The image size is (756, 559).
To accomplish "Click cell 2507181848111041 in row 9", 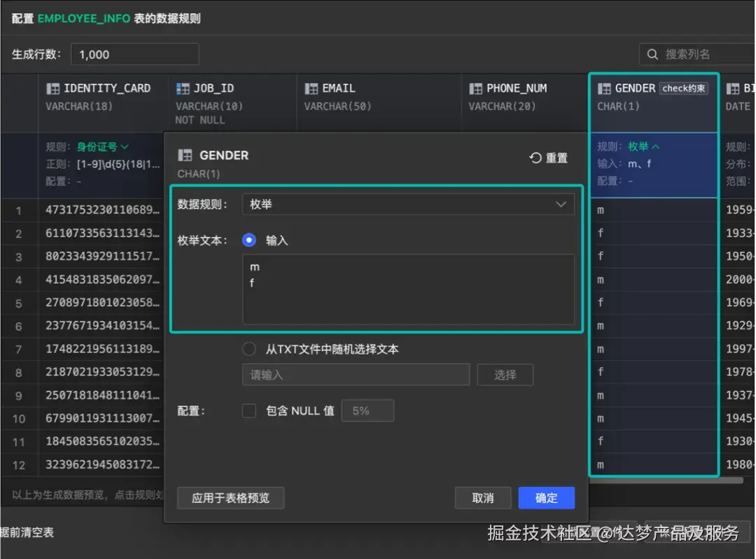I will click(102, 395).
